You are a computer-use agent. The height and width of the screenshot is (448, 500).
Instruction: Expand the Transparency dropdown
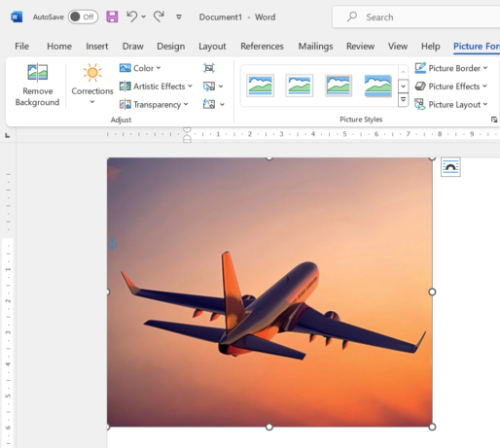click(x=154, y=104)
